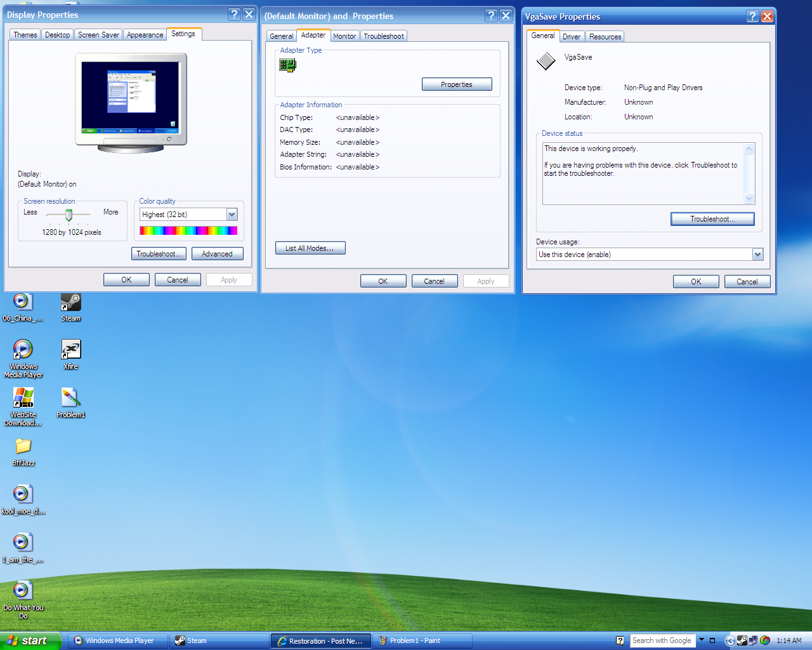Switch to Windows Media Player taskbar button
Image resolution: width=812 pixels, height=650 pixels.
(x=118, y=641)
